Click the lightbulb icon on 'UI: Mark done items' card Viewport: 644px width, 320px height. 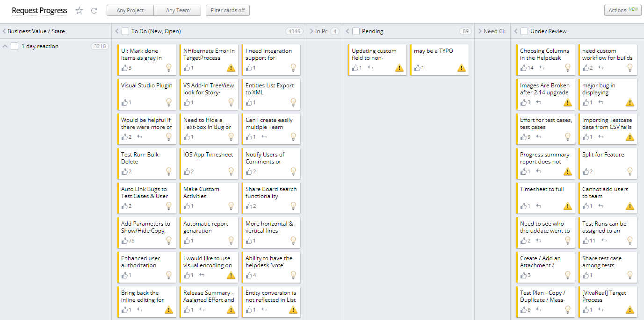click(168, 68)
